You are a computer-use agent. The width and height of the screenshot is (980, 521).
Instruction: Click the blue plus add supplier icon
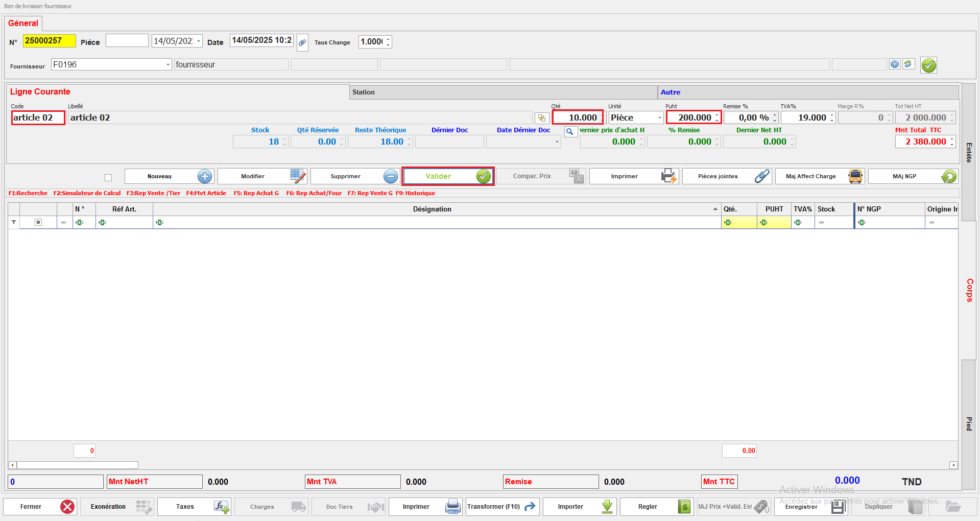tap(894, 64)
